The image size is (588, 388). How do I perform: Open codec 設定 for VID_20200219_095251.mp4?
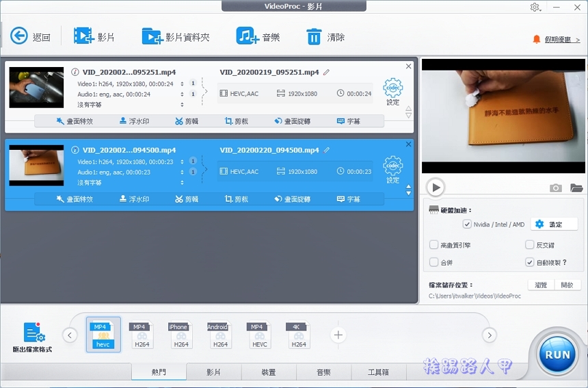click(393, 92)
